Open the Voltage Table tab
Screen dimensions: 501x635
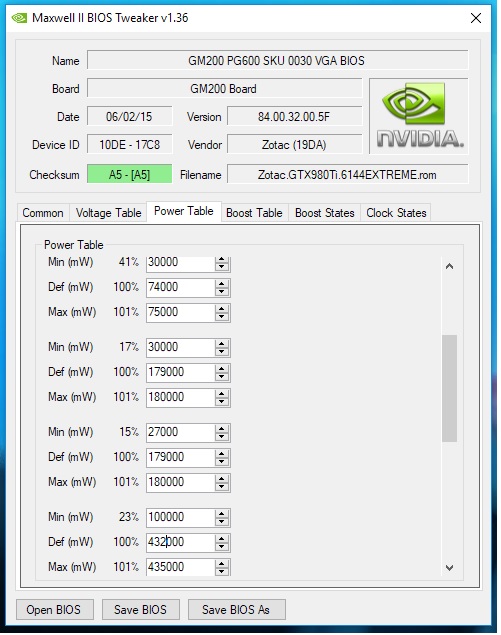[x=108, y=213]
